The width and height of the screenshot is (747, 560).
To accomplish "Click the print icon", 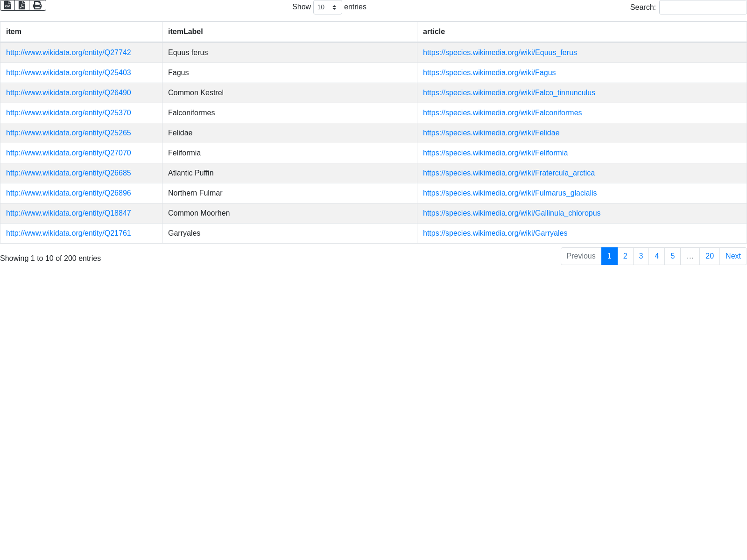I will [37, 6].
